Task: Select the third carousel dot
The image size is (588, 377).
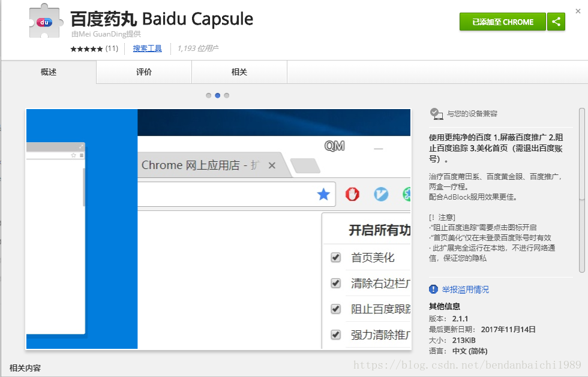Action: click(227, 95)
